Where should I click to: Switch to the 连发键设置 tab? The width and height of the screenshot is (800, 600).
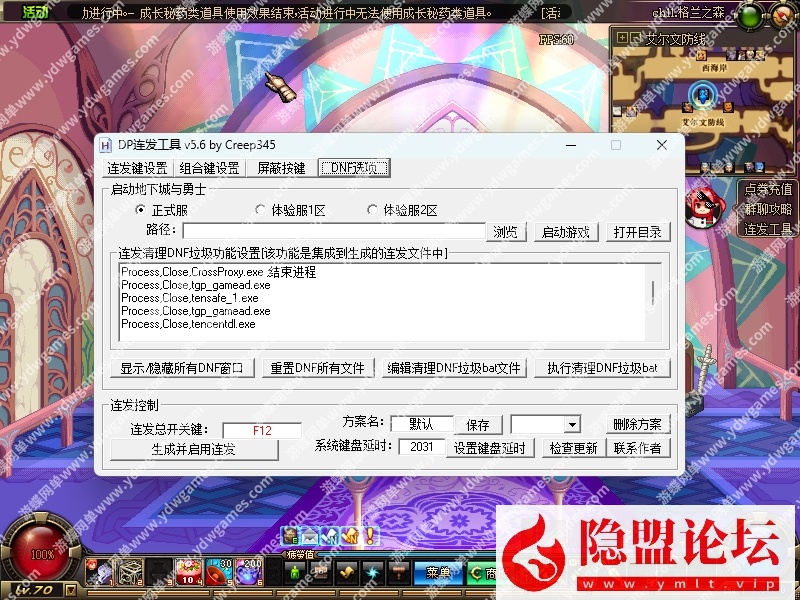click(138, 168)
